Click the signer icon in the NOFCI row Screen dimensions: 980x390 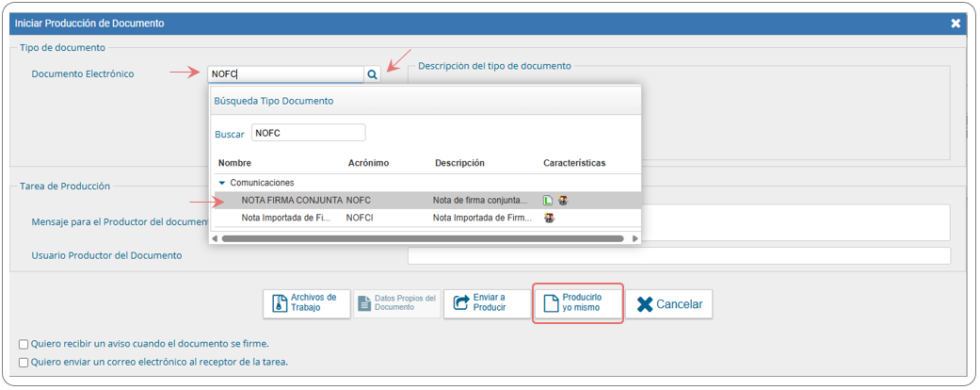point(550,219)
